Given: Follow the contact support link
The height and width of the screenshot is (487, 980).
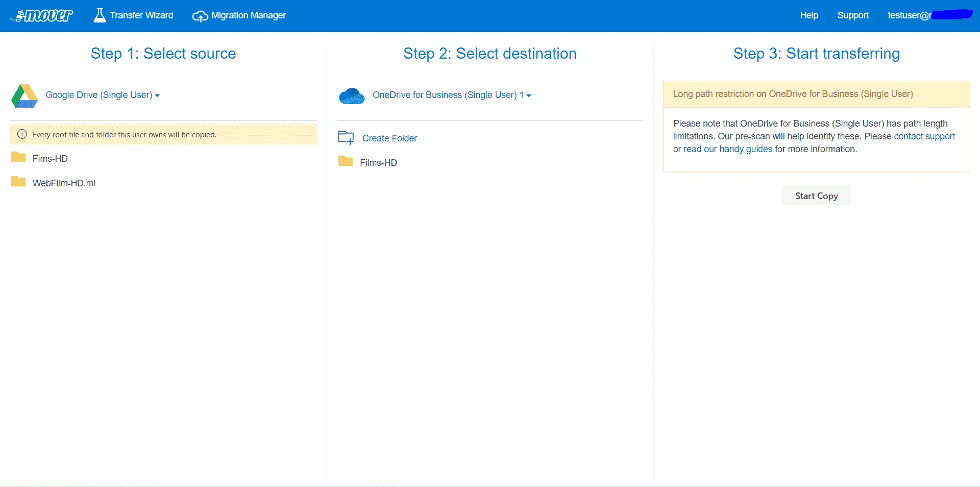Looking at the screenshot, I should tap(924, 136).
